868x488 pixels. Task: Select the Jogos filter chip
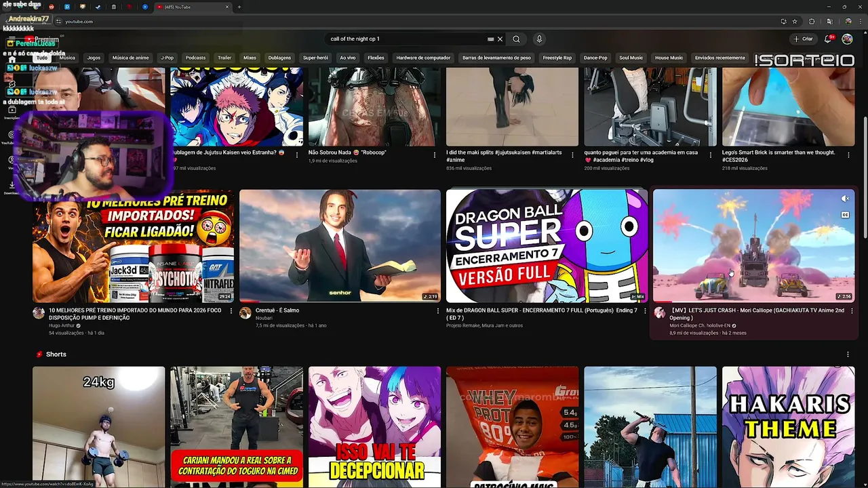pos(94,58)
